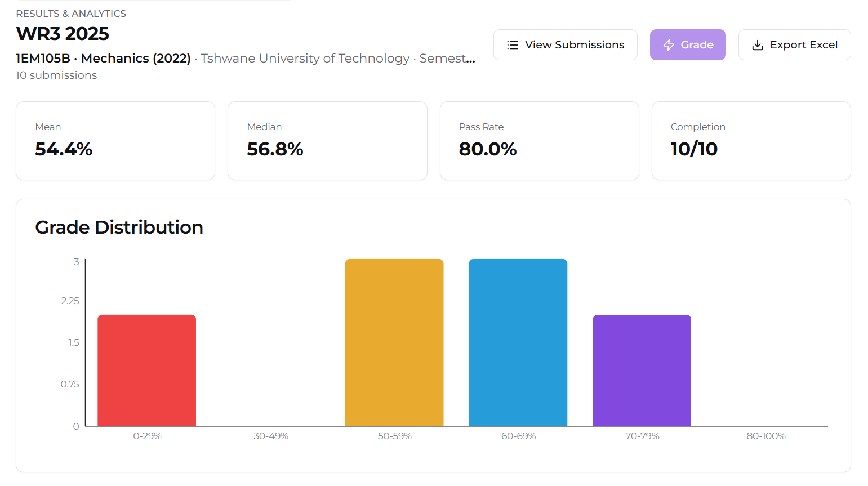Click the 80-100% axis label
The height and width of the screenshot is (486, 868).
[x=766, y=436]
